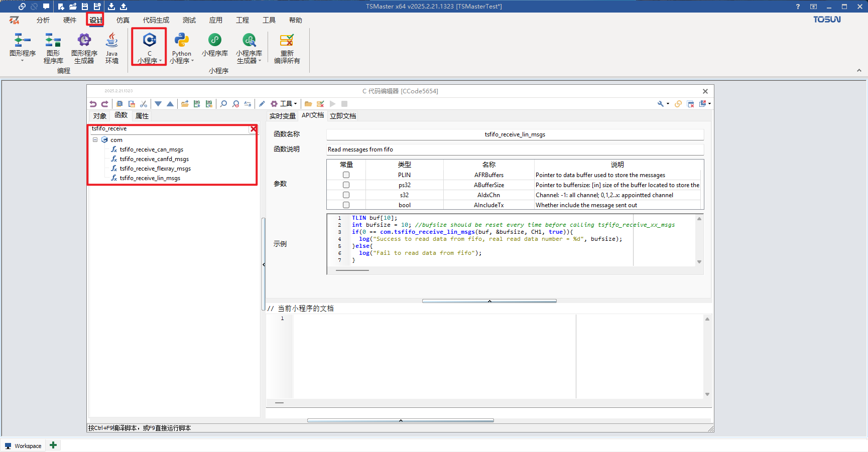This screenshot has width=868, height=452.
Task: Open the 工具 dropdown in editor toolbar
Action: [x=284, y=104]
